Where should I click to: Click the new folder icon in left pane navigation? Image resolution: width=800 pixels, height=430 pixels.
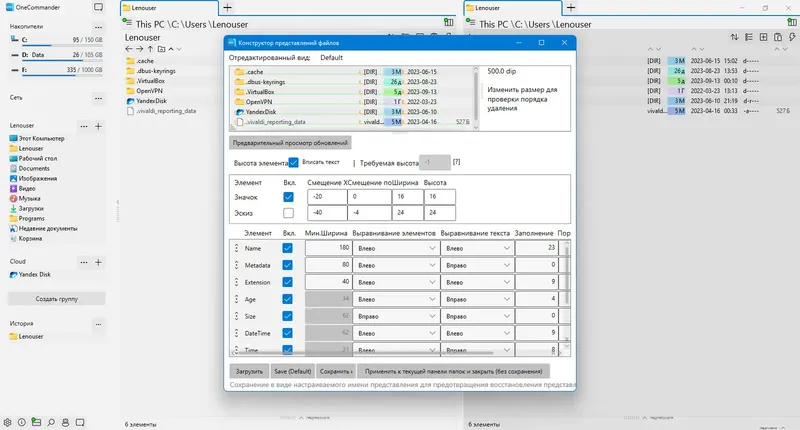tap(161, 49)
